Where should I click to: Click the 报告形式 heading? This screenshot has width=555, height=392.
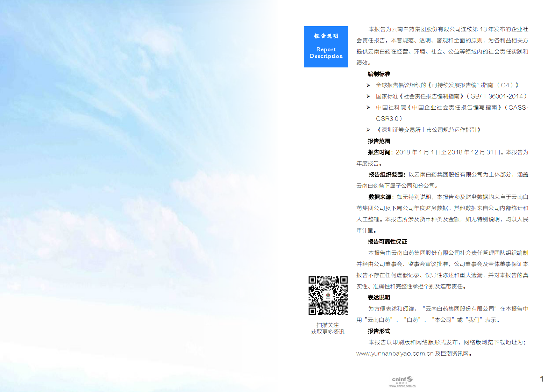point(379,331)
